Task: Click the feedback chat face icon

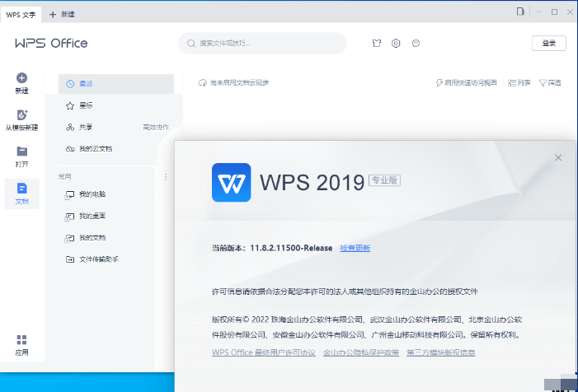Action: pyautogui.click(x=416, y=44)
